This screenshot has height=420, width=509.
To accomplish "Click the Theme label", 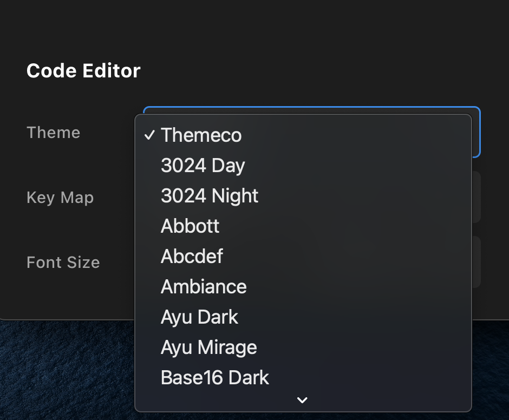I will click(53, 132).
